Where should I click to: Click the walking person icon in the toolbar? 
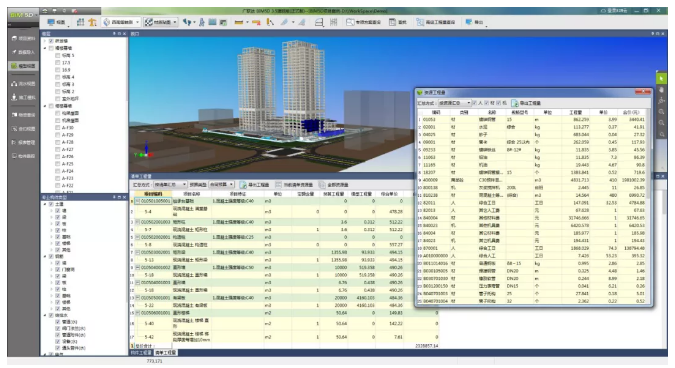coord(201,22)
